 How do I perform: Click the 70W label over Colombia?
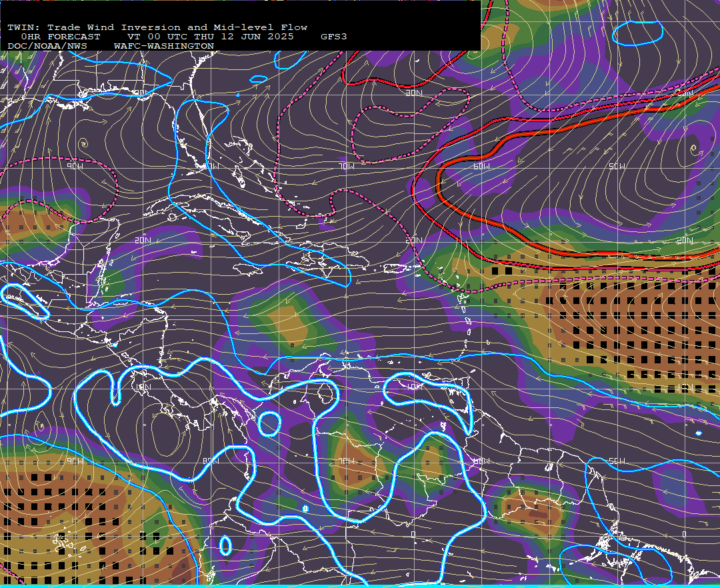click(x=347, y=461)
